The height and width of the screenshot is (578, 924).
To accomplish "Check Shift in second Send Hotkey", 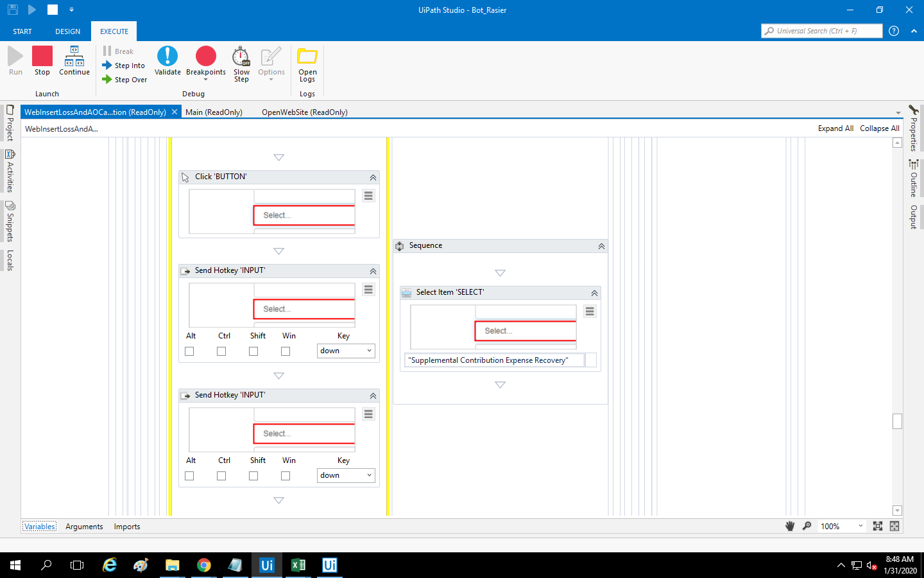I will point(253,476).
